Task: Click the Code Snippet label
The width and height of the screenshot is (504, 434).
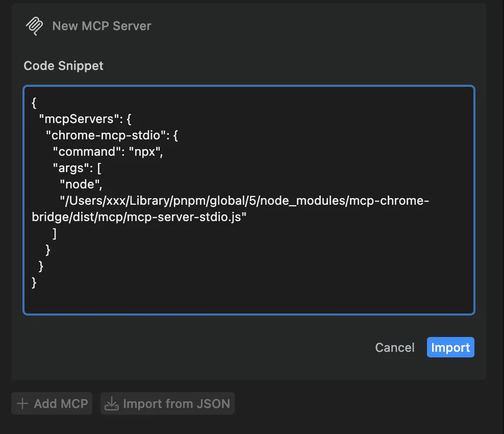Action: point(63,65)
